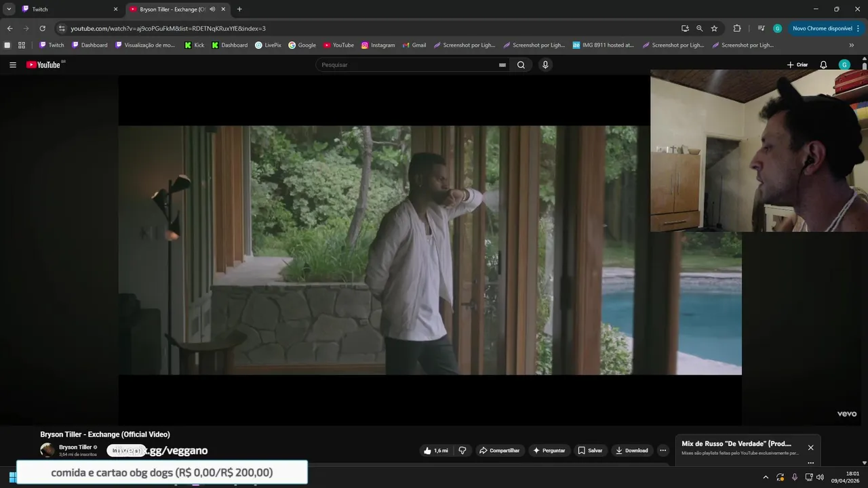Open a new browser tab
Image resolution: width=868 pixels, height=488 pixels.
[239, 9]
